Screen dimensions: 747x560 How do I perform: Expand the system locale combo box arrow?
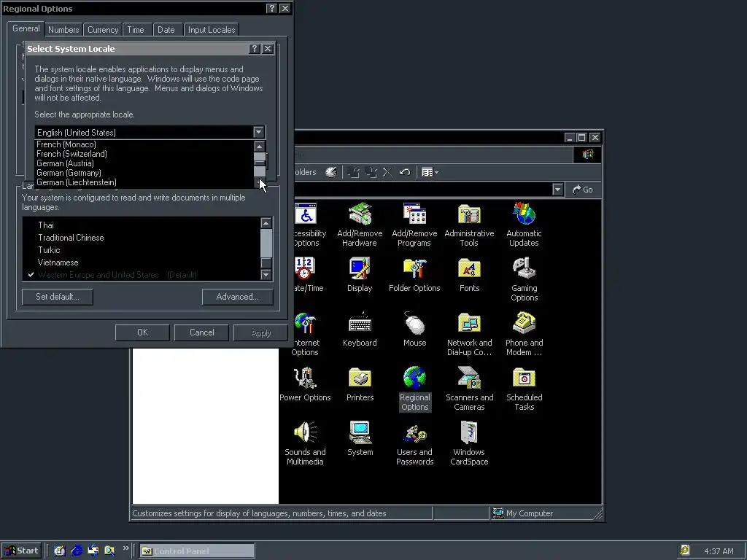pos(258,132)
